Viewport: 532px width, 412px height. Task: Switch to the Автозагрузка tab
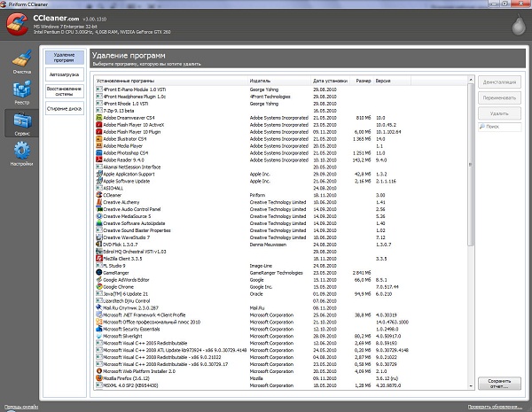[x=65, y=74]
